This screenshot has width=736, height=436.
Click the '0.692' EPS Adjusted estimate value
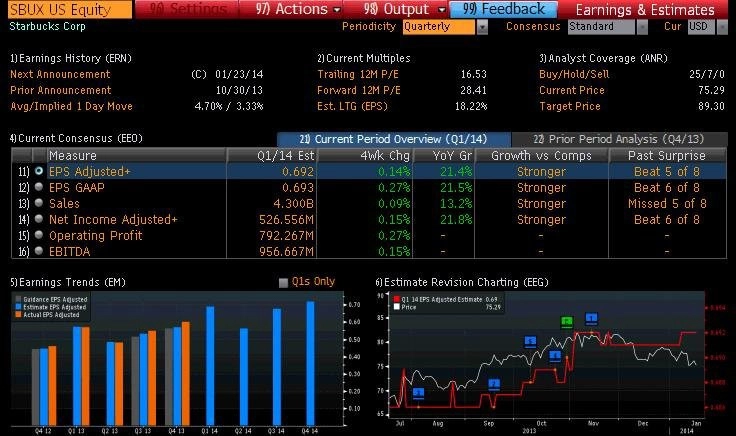tap(298, 172)
